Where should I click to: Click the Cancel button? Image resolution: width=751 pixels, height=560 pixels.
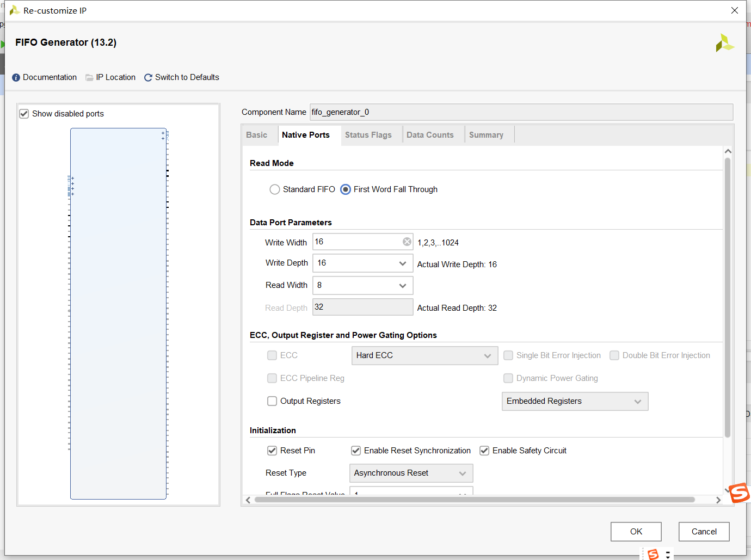pyautogui.click(x=704, y=532)
